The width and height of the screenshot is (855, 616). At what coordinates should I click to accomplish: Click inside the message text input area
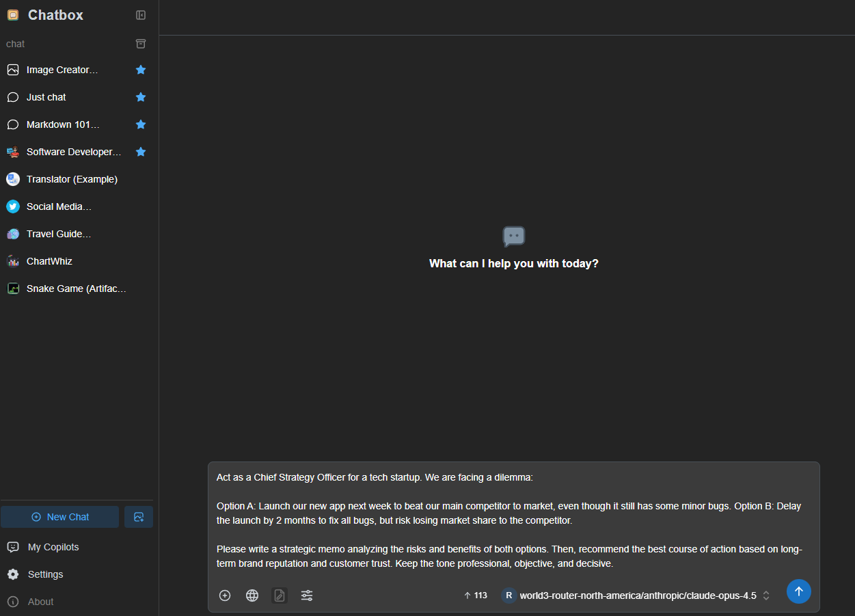click(x=513, y=521)
